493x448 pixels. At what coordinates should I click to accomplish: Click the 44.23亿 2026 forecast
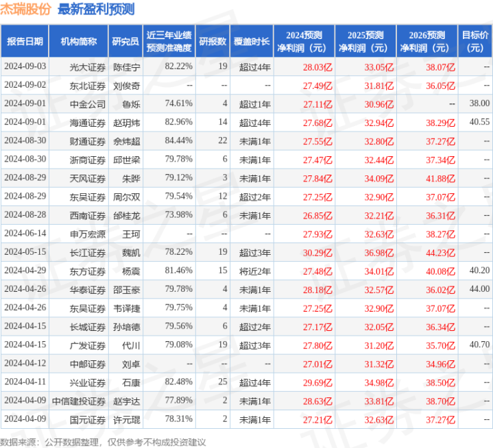point(440,253)
